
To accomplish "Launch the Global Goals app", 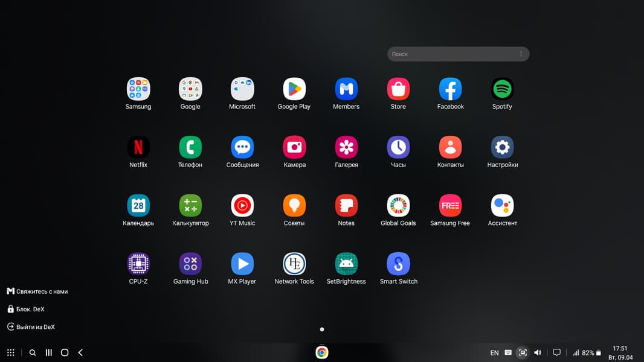I will pyautogui.click(x=398, y=205).
